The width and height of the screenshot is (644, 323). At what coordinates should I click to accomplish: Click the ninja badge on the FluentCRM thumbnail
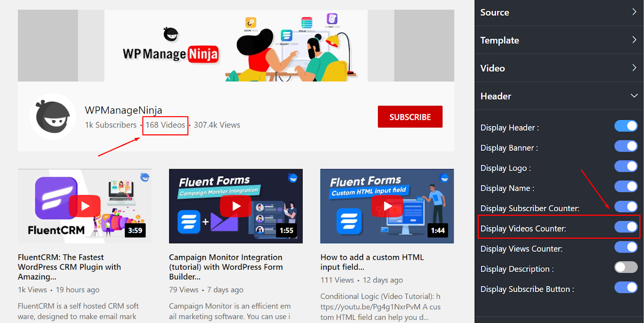click(x=145, y=177)
